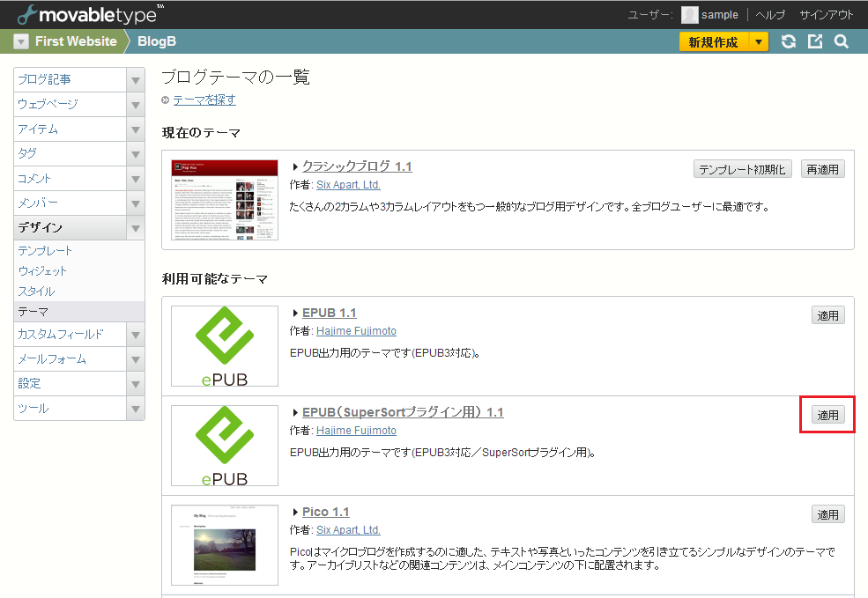Viewport: 868px width, 598px height.
Task: Click the クラシックブログ theme thumbnail
Action: (x=225, y=200)
